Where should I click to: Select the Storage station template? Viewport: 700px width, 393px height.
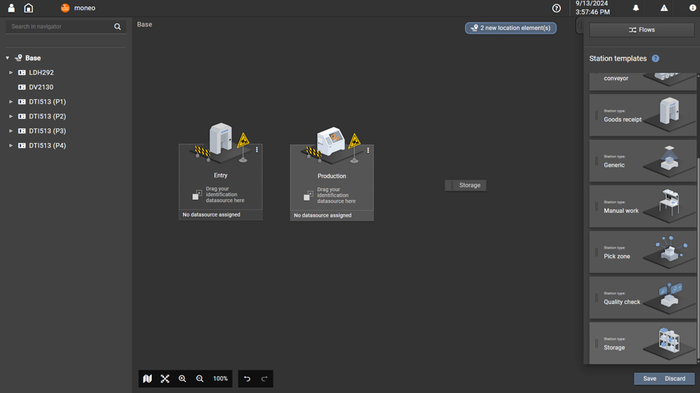click(x=642, y=343)
